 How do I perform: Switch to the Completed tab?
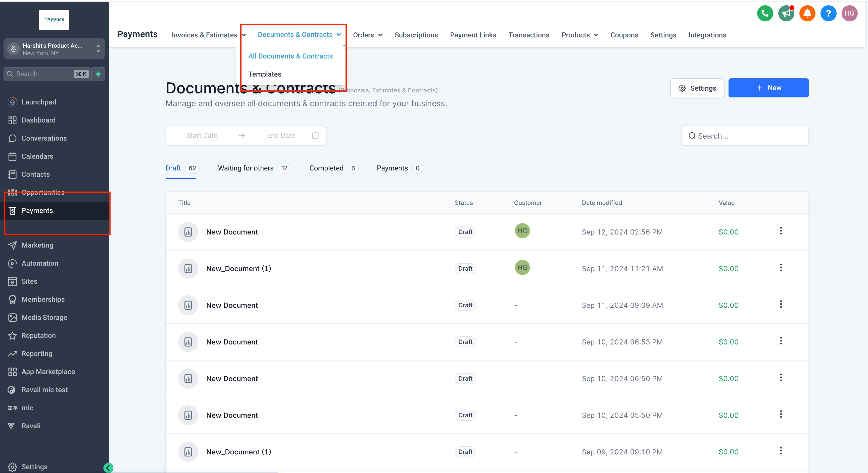pyautogui.click(x=326, y=168)
